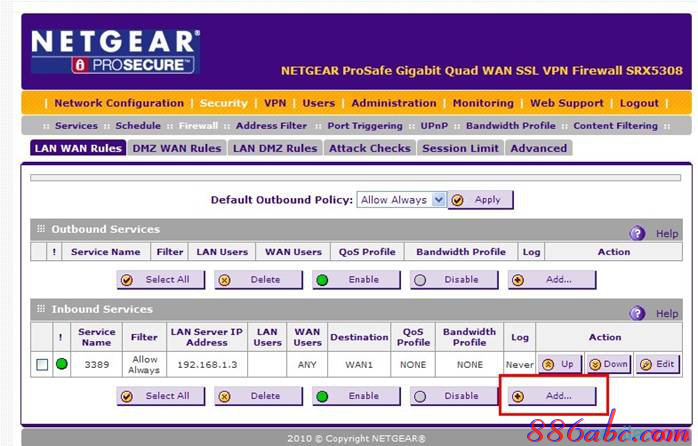Go to Address Filter submenu
The width and height of the screenshot is (698, 446).
click(271, 126)
